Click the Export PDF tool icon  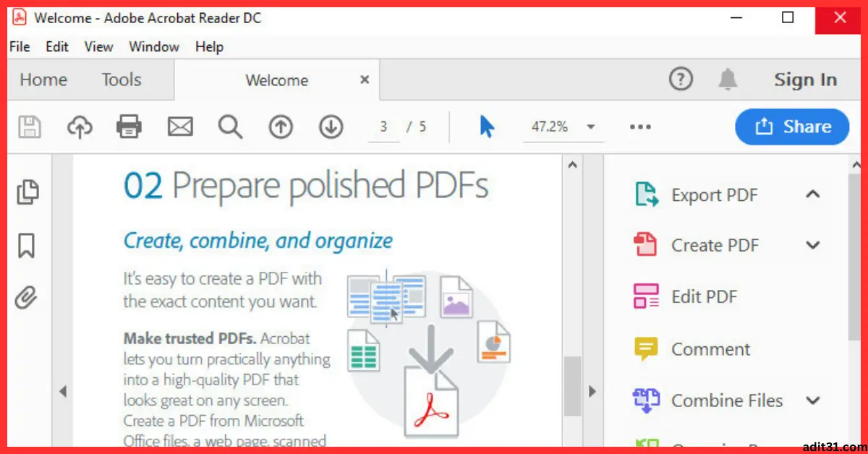pyautogui.click(x=646, y=194)
